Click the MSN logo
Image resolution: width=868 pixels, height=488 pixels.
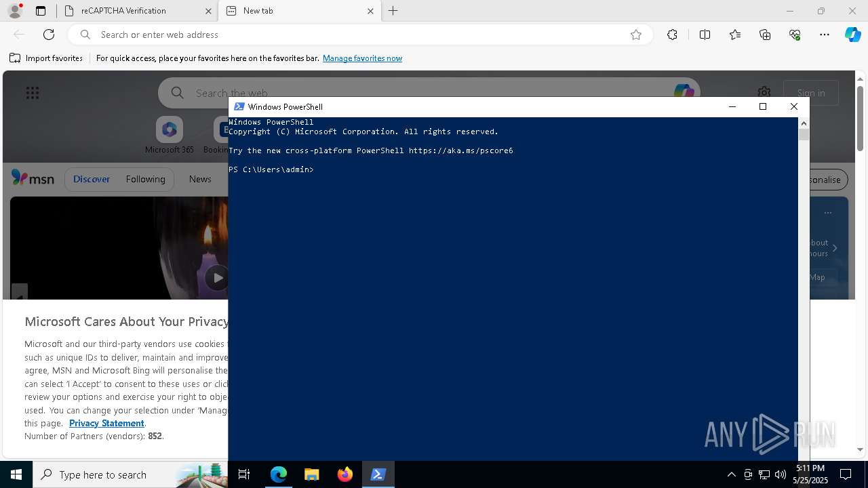point(33,178)
